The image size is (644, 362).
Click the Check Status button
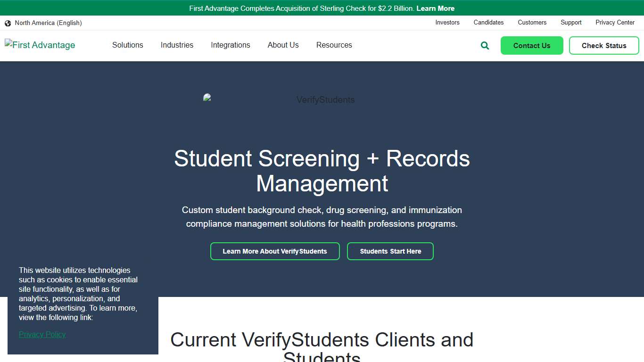click(604, 45)
